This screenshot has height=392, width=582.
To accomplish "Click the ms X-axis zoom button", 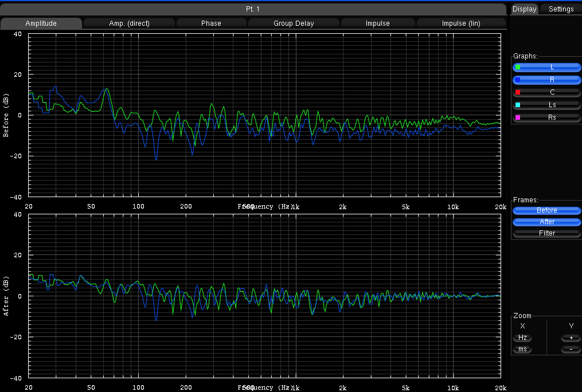I will click(522, 350).
